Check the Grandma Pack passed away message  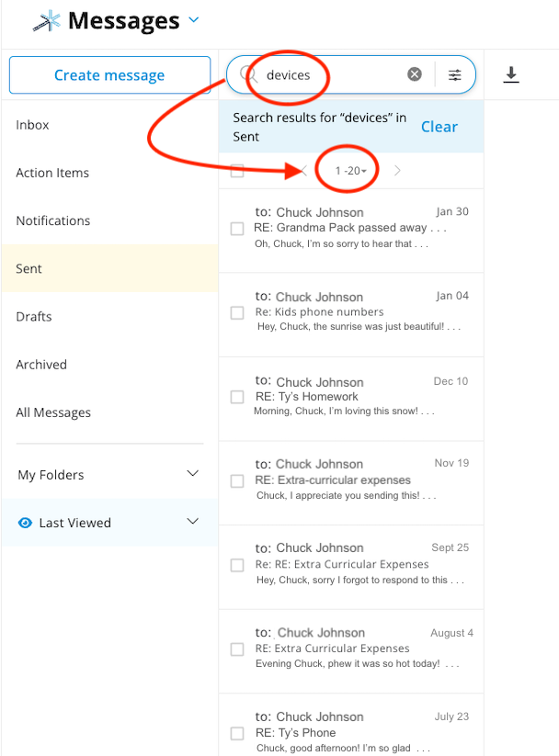click(x=237, y=229)
